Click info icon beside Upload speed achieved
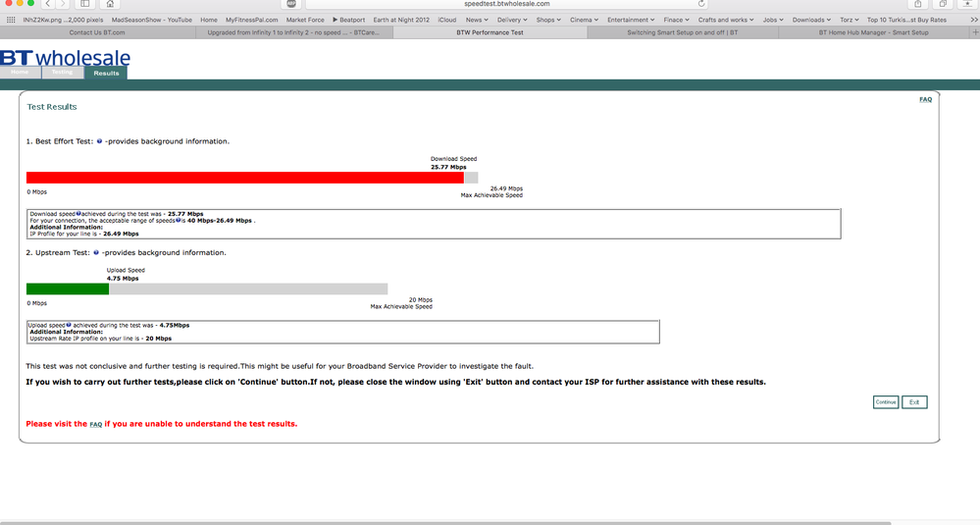This screenshot has height=525, width=980. click(x=69, y=325)
